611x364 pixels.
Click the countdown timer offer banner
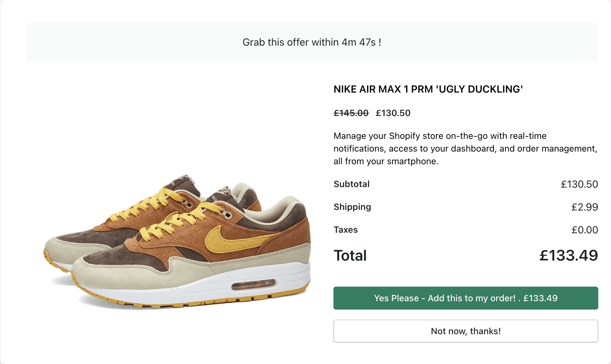pos(312,42)
